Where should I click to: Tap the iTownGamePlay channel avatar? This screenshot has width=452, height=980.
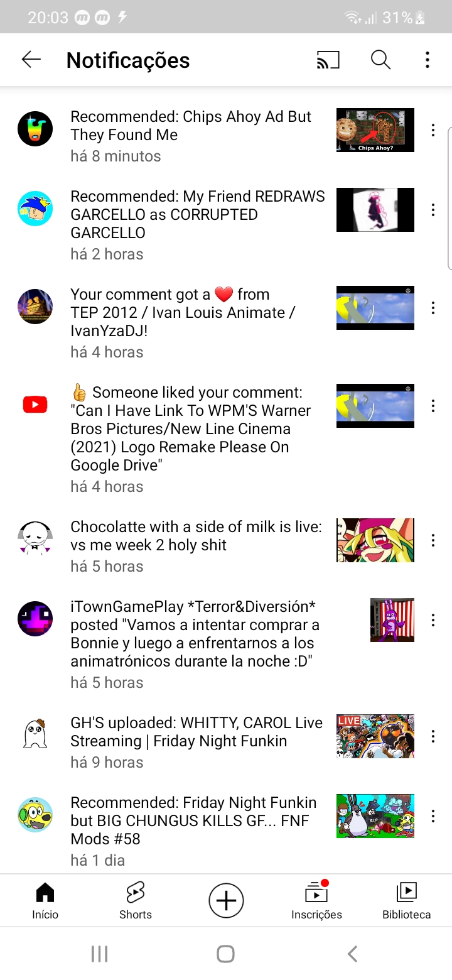[x=35, y=619]
